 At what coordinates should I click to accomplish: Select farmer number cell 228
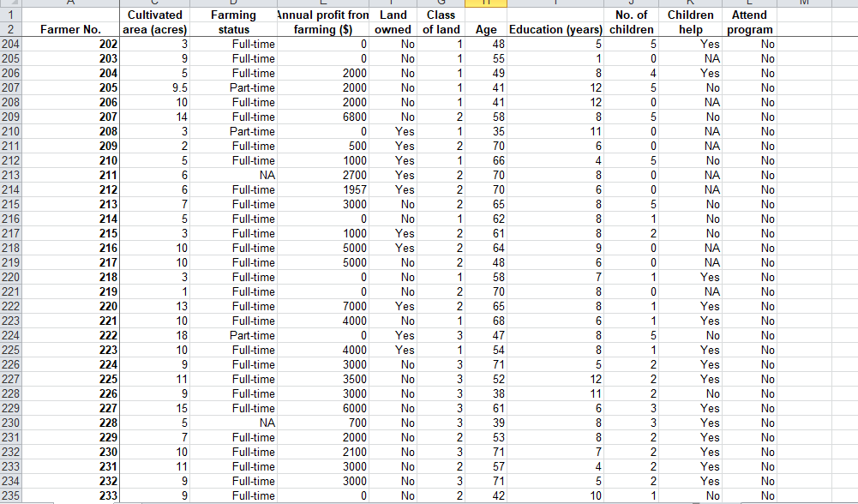click(x=70, y=423)
